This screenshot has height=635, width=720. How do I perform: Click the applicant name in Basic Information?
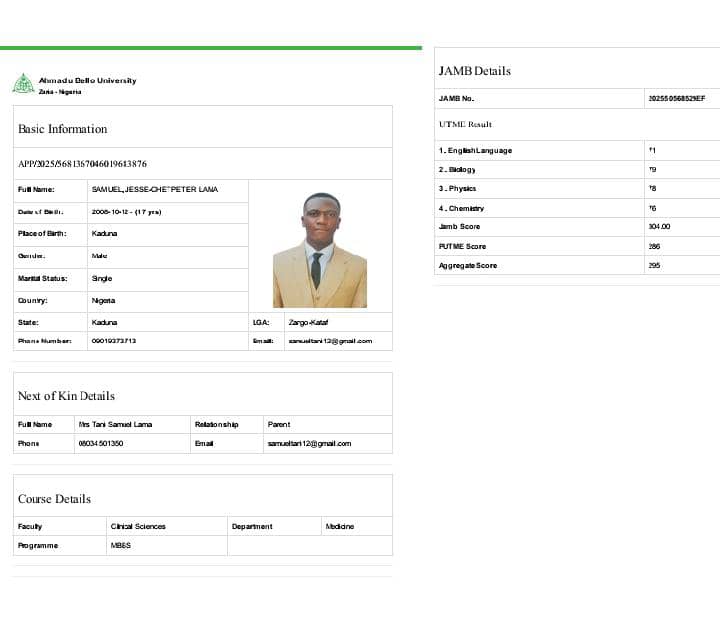[155, 189]
